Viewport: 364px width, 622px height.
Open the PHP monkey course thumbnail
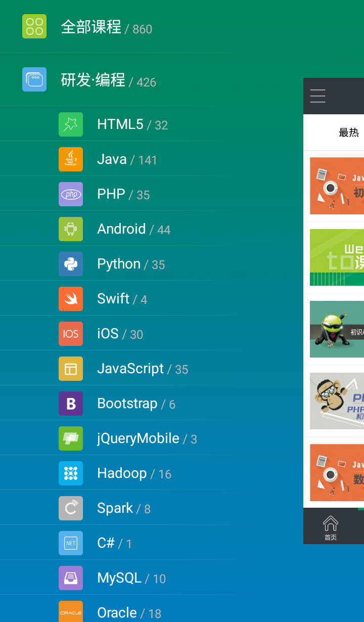point(337,401)
